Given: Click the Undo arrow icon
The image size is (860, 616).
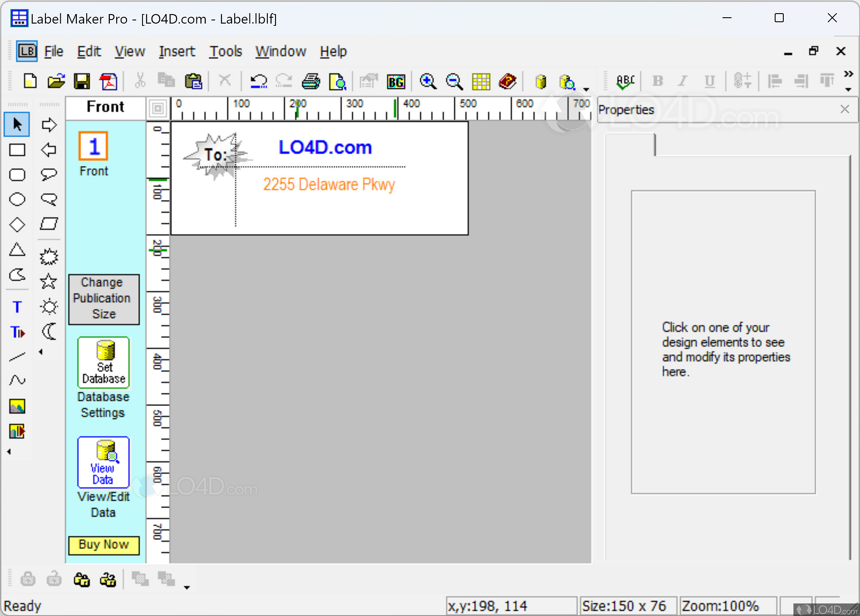Looking at the screenshot, I should click(x=259, y=82).
